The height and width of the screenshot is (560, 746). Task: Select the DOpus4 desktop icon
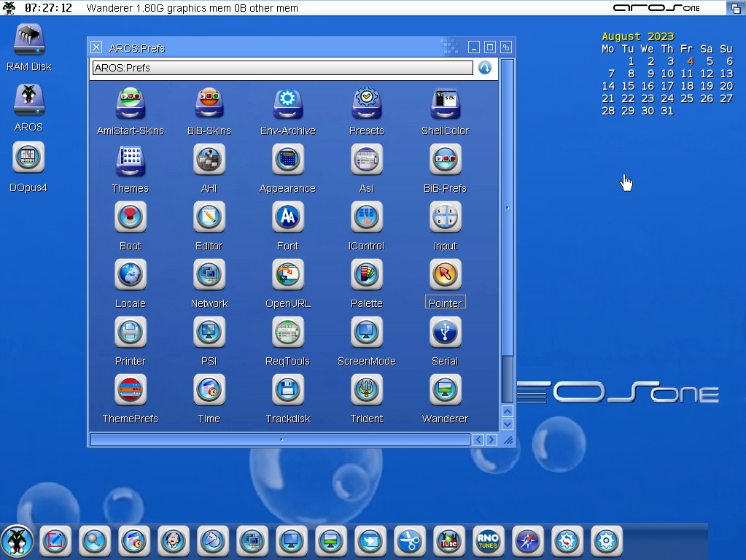28,157
